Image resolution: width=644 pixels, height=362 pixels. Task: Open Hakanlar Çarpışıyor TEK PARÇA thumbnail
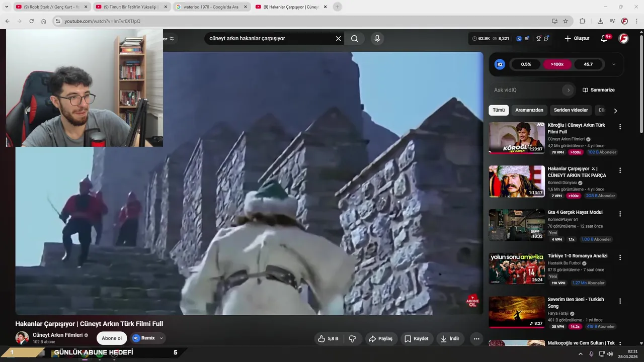(x=517, y=182)
